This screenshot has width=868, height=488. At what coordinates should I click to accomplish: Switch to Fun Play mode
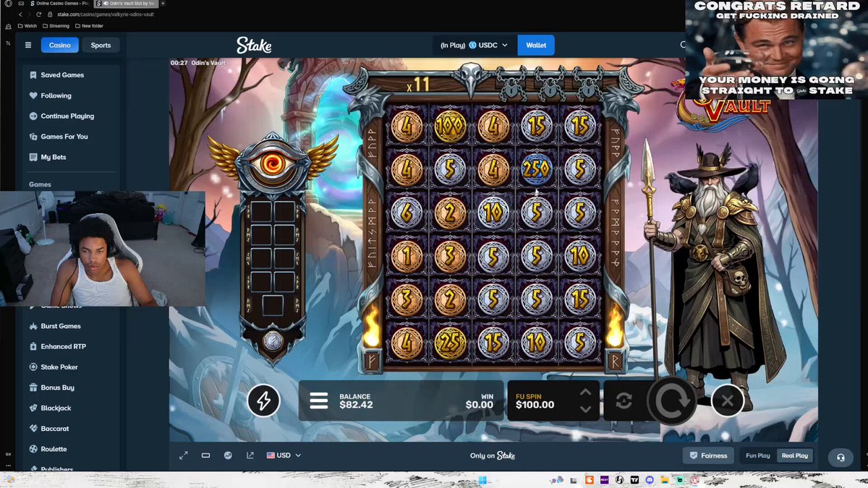coord(758,455)
